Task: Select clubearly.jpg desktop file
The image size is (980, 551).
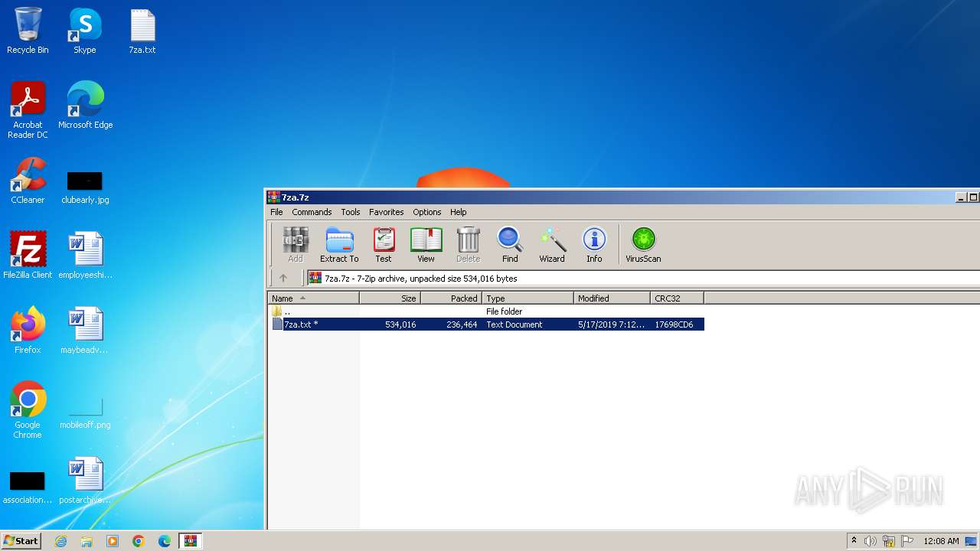Action: coord(85,186)
